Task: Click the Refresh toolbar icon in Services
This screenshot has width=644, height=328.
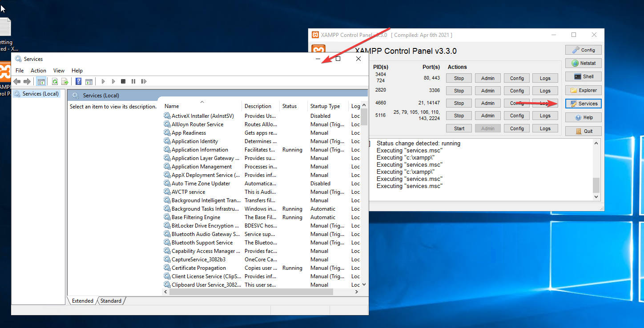Action: point(55,81)
